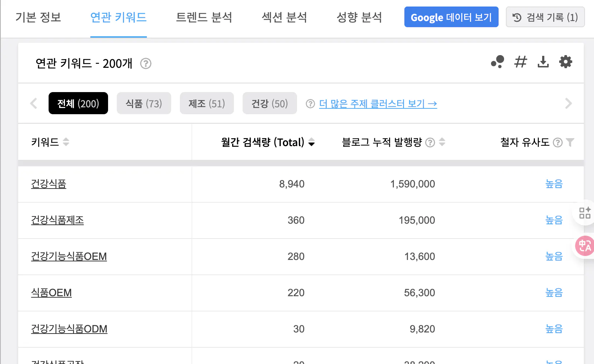This screenshot has height=364, width=594.
Task: Open the 철자 유사도 filter funnel
Action: [x=570, y=142]
